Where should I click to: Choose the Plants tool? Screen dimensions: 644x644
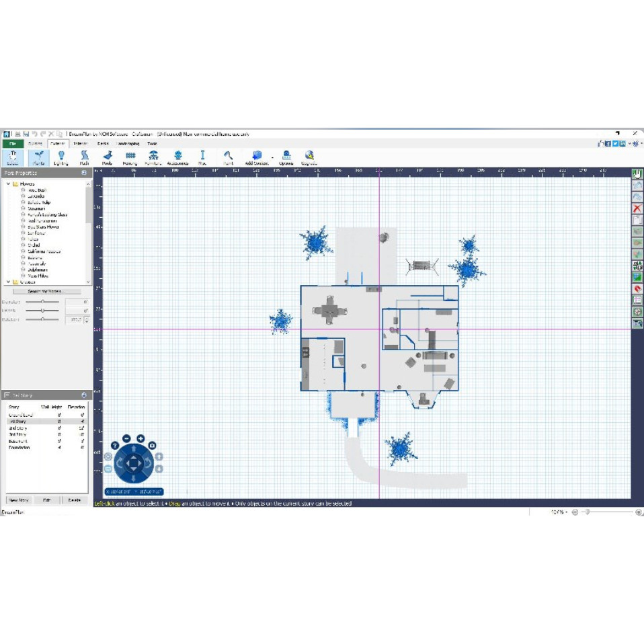(38, 158)
